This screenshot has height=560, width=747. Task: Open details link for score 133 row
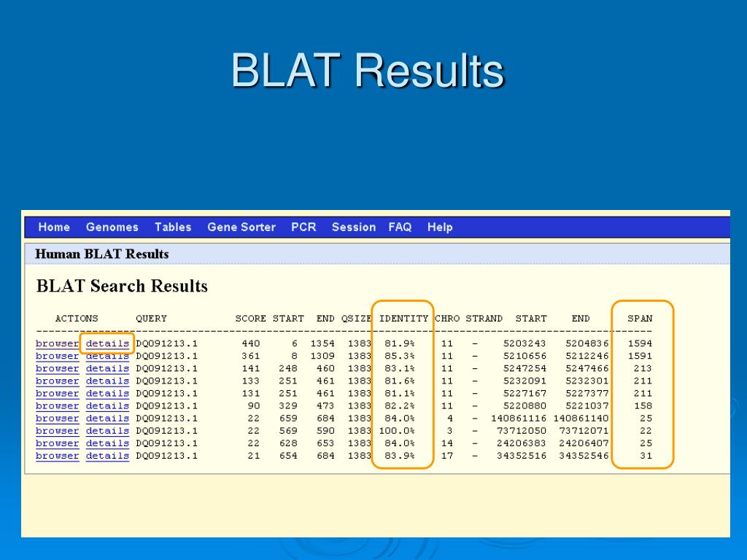[107, 381]
